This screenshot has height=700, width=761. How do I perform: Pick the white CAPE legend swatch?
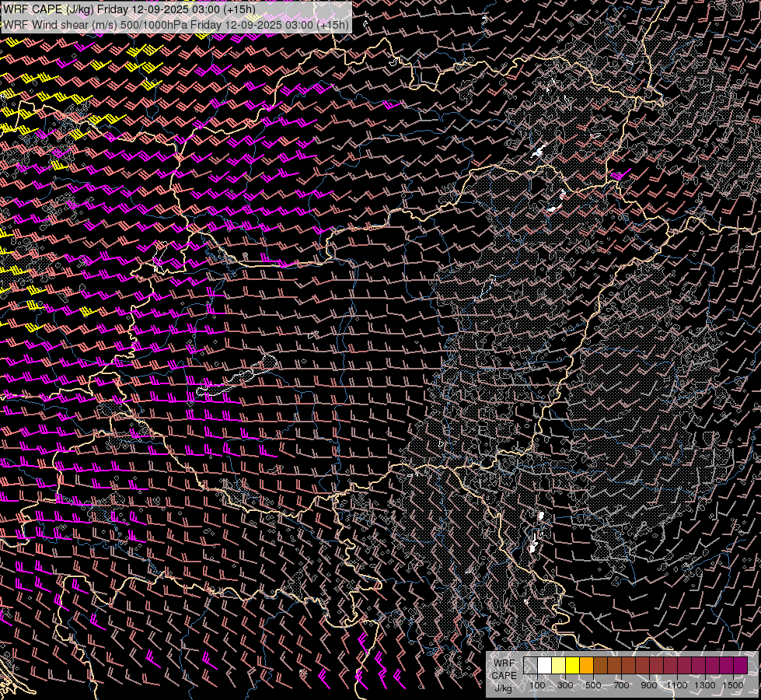click(545, 666)
